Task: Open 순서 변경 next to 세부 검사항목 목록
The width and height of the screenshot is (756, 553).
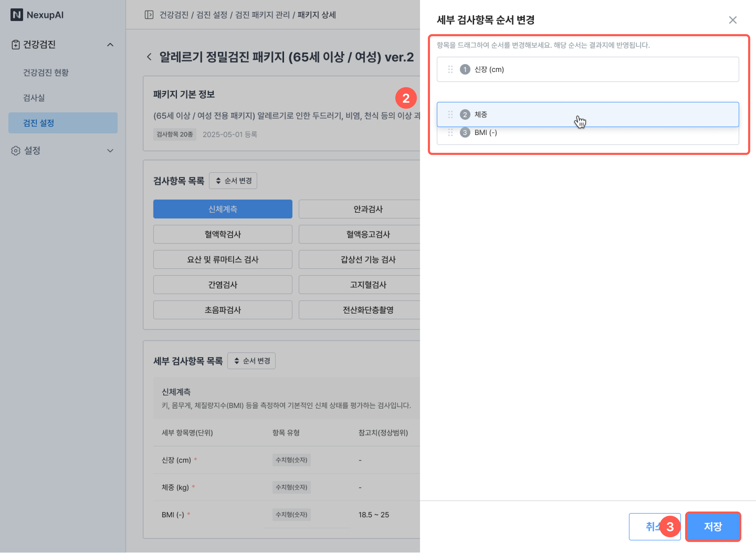Action: (x=251, y=361)
